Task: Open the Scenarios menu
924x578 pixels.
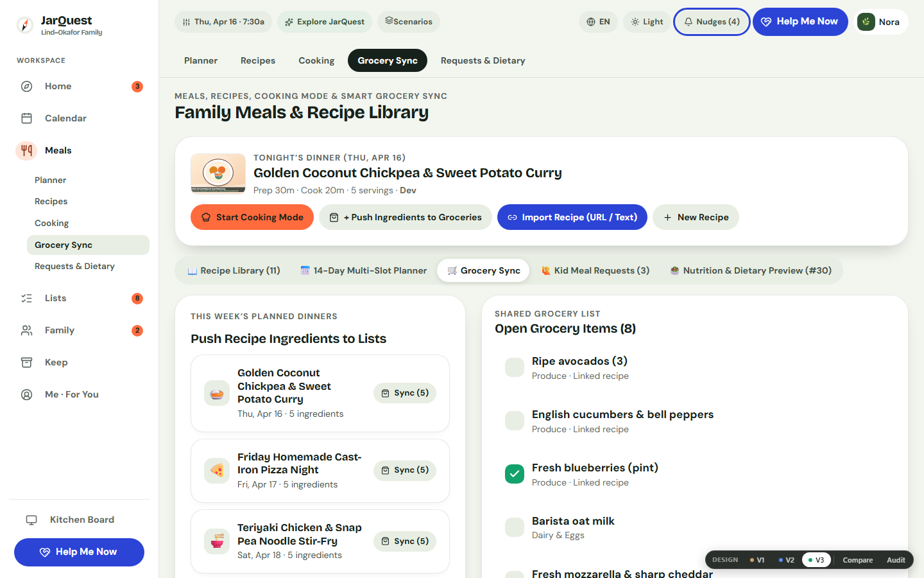Action: (409, 22)
